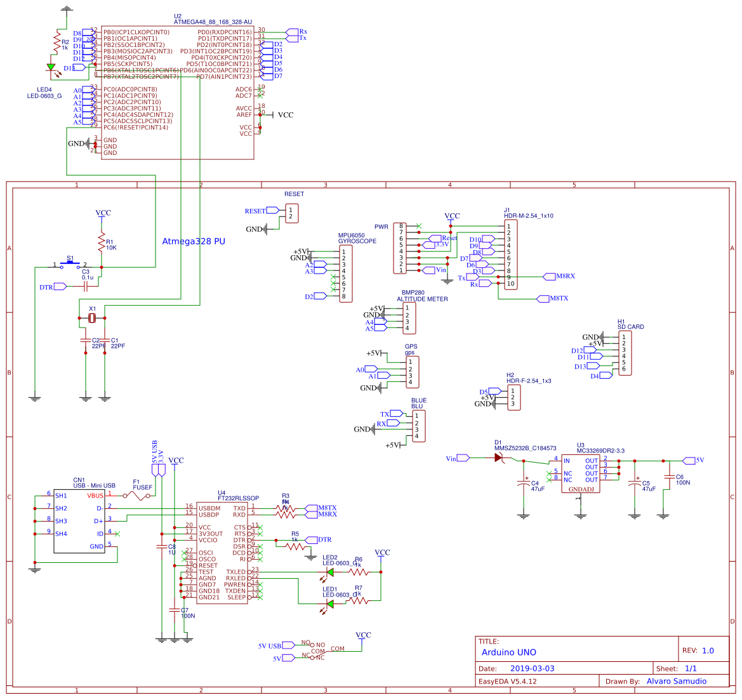Click the D5 net flag near H2
Viewport: 742px width, 700px height.
[x=495, y=391]
